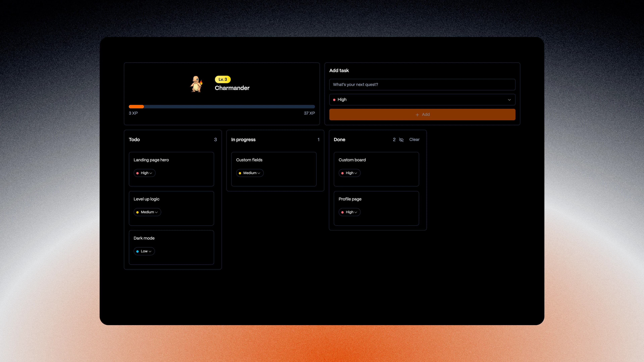Click the Profile page task title
The width and height of the screenshot is (644, 362).
point(350,199)
